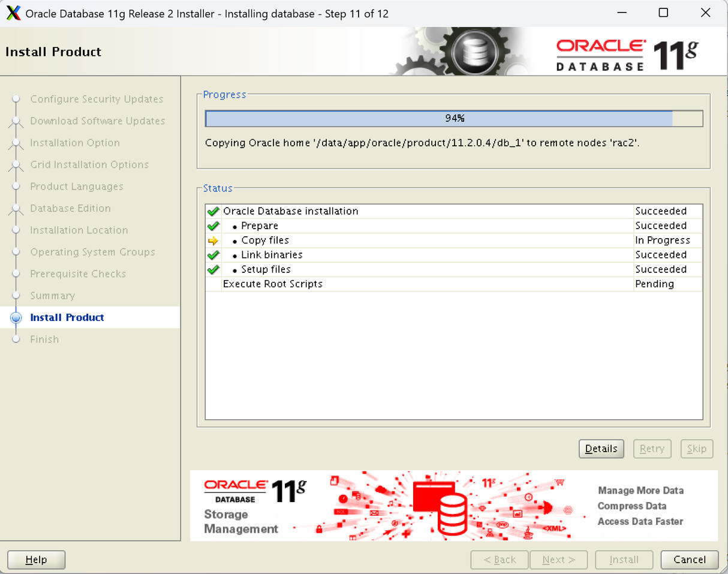Screen dimensions: 728x574
Task: Click green checkmark for Oracle Database installation
Action: [x=213, y=211]
